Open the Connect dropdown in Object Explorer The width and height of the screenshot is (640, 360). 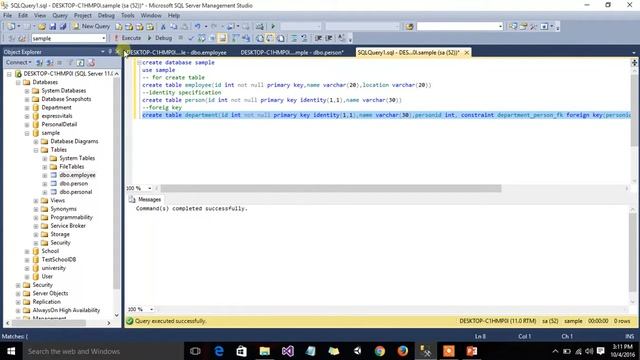(x=19, y=62)
